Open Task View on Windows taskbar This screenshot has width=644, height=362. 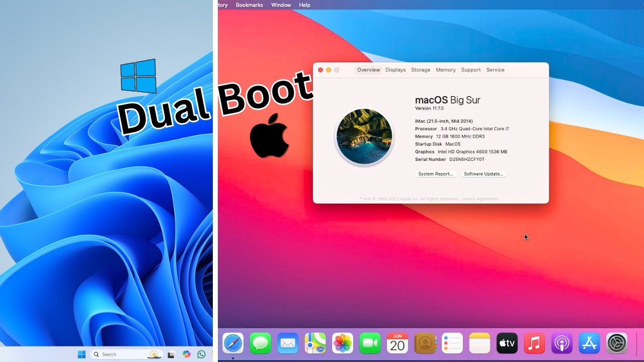(171, 354)
